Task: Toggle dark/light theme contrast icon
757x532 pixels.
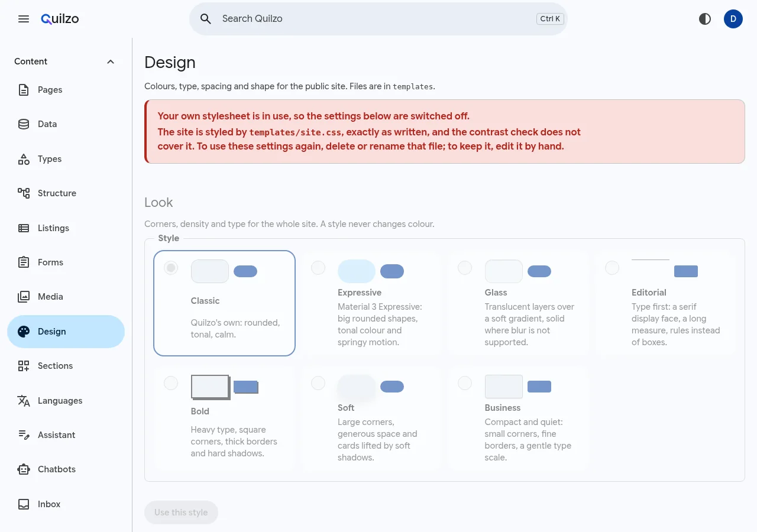Action: click(x=705, y=19)
